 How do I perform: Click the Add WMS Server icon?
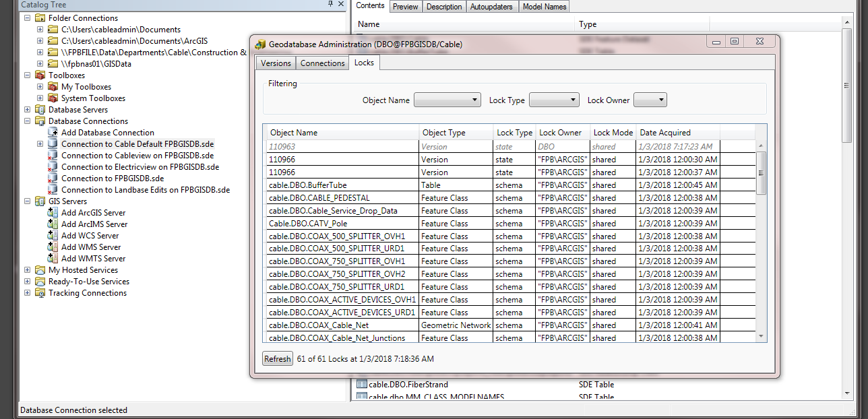pos(52,247)
